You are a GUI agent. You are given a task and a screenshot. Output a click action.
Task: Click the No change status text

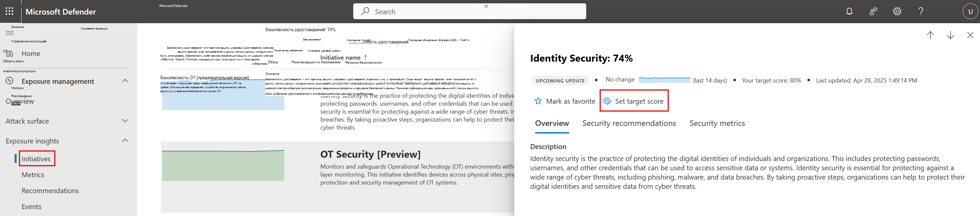(x=620, y=80)
